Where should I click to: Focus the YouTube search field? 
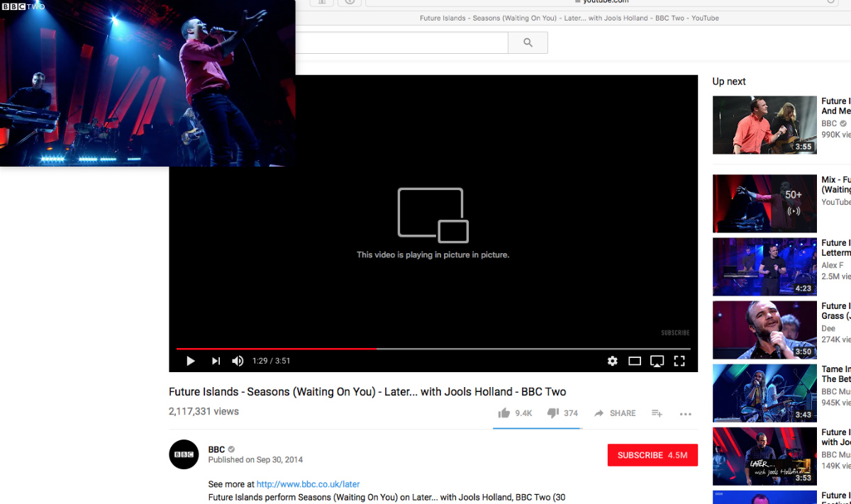[401, 43]
